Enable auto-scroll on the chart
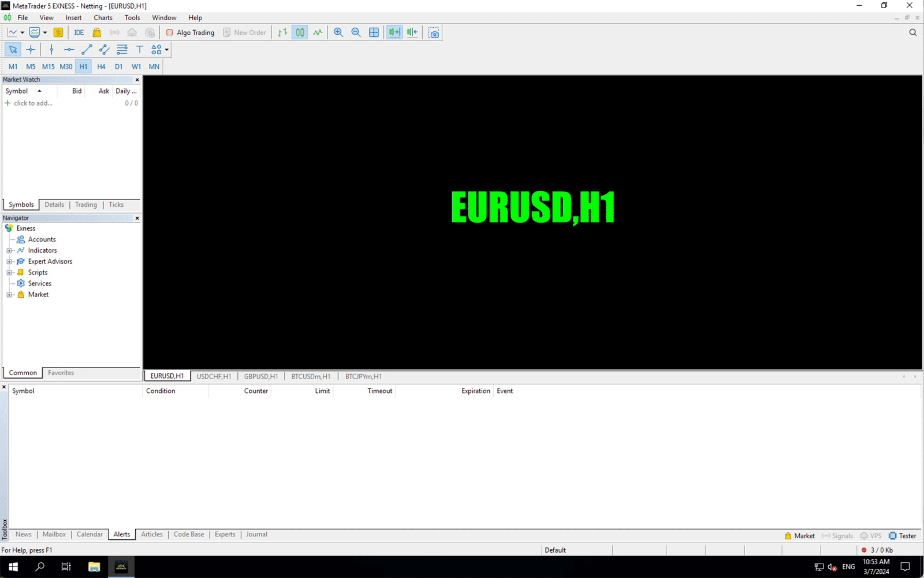Screen dimensions: 924x578 click(x=394, y=32)
